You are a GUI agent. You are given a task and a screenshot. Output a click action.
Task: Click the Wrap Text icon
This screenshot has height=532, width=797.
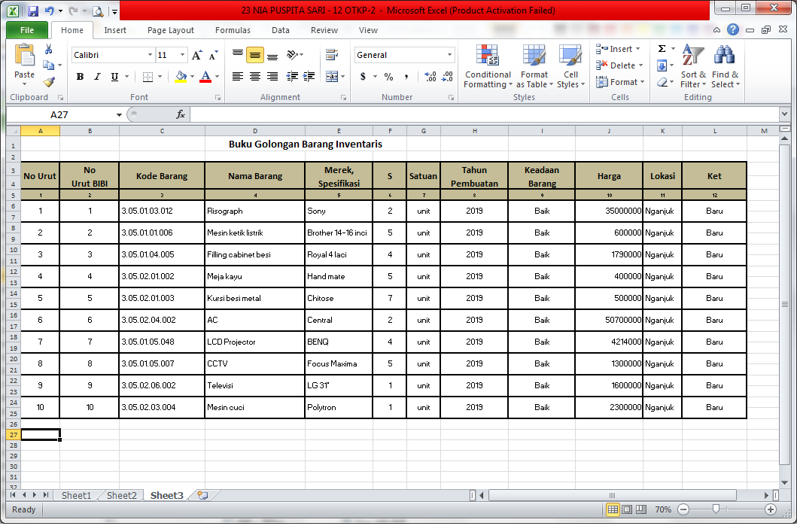click(332, 55)
